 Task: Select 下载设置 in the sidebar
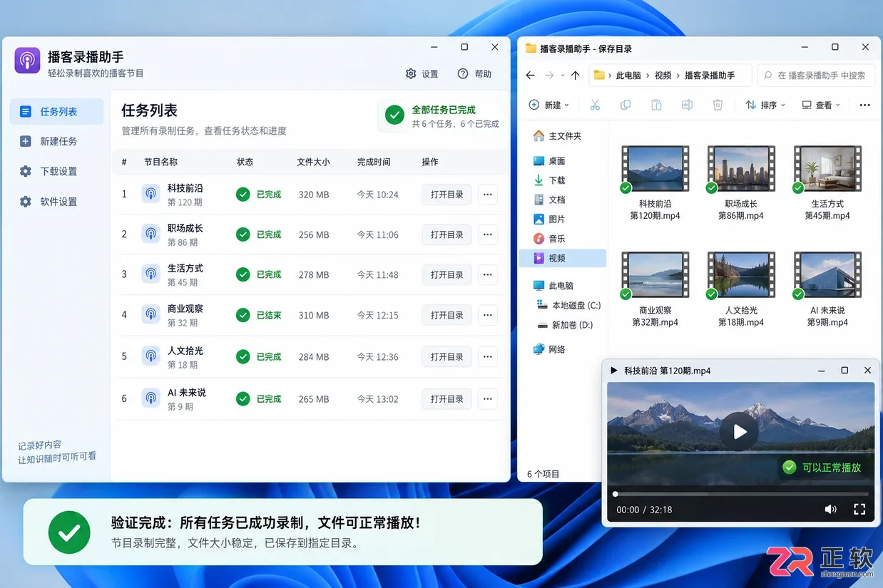[x=57, y=171]
